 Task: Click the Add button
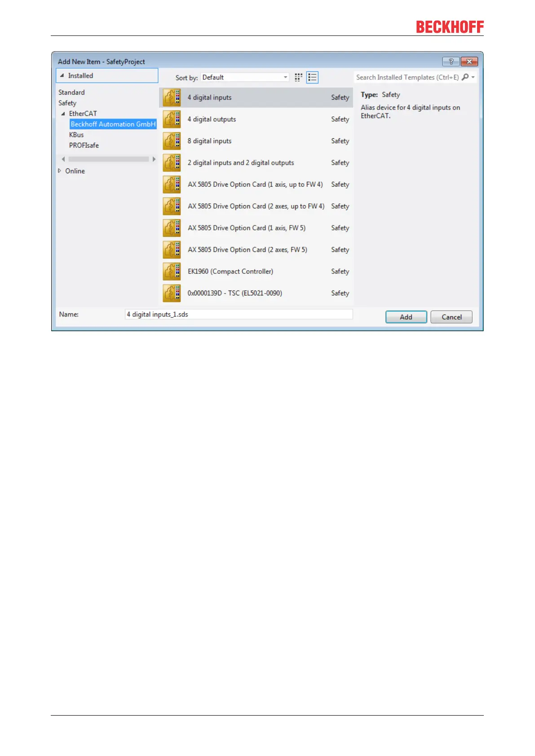coord(406,317)
